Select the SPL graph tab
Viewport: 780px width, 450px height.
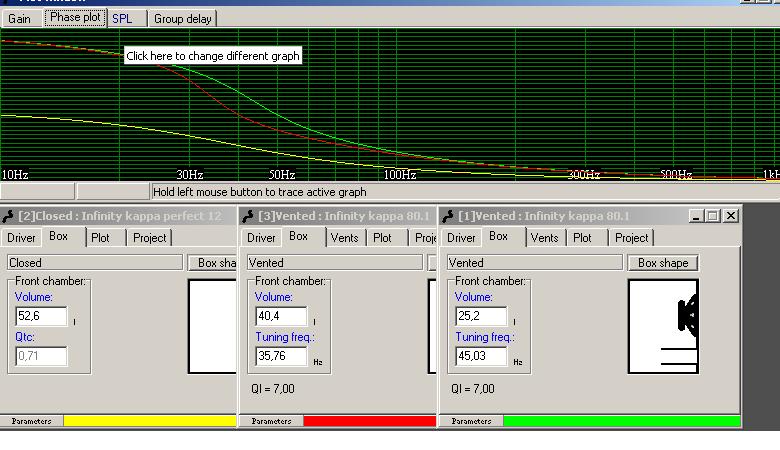coord(122,18)
